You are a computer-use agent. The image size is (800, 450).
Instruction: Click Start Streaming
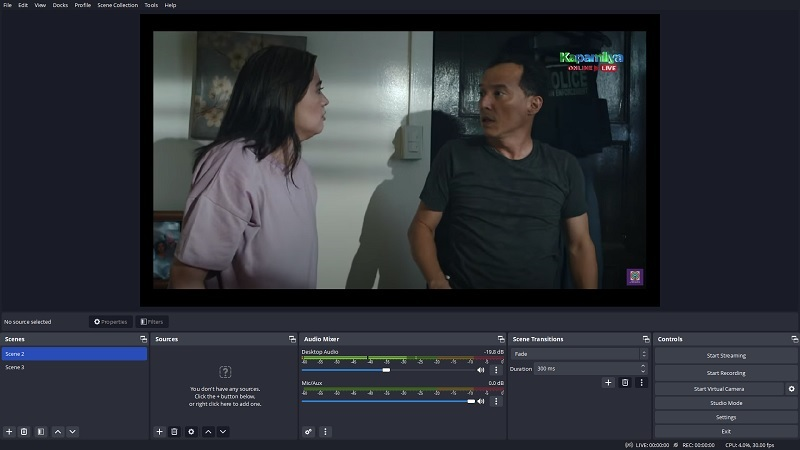[726, 356]
